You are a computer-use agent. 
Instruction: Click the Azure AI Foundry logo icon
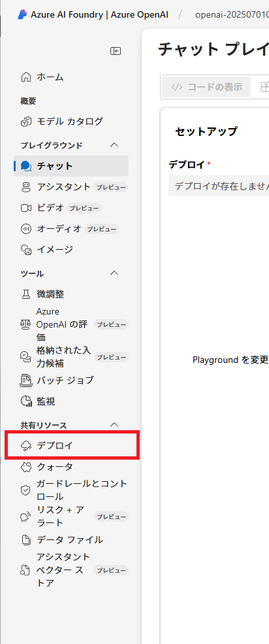[x=22, y=15]
